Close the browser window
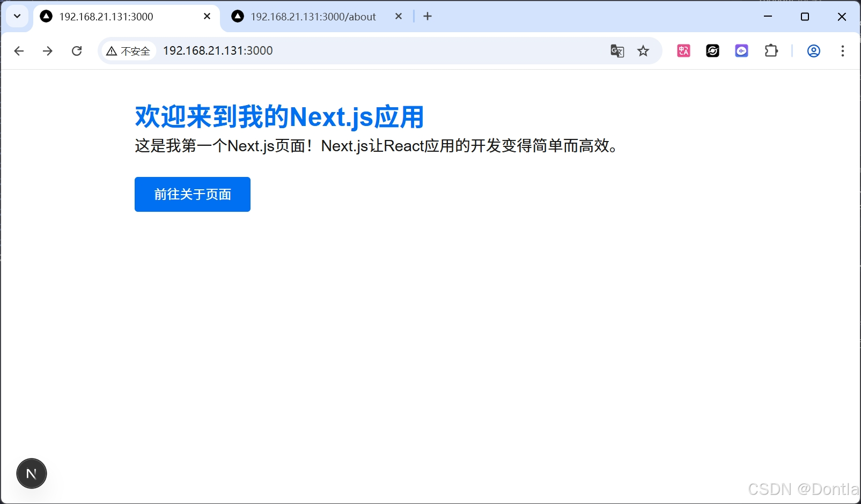The image size is (861, 504). (x=842, y=17)
